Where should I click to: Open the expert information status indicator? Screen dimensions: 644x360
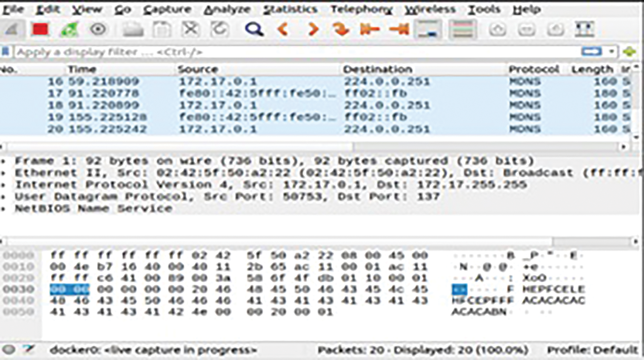point(9,350)
